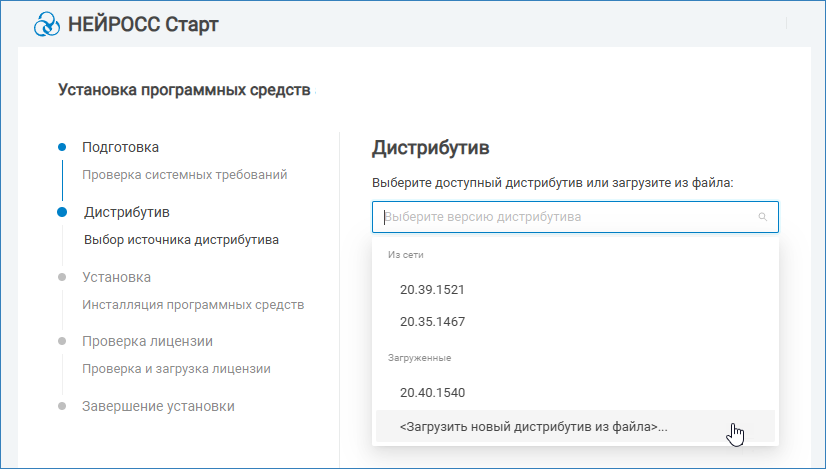Click the НЕЙРОСС cloud logo icon
This screenshot has height=469, width=826.
(47, 24)
